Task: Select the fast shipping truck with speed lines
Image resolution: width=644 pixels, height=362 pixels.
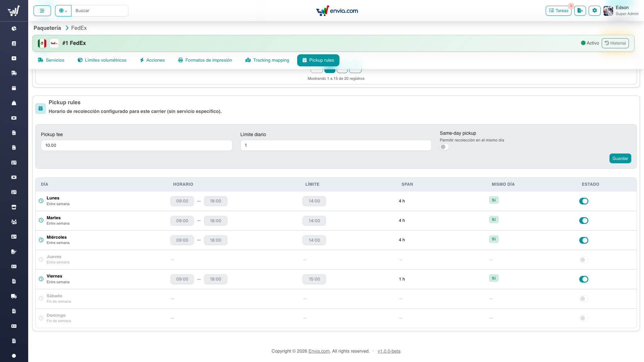Action: (14, 73)
